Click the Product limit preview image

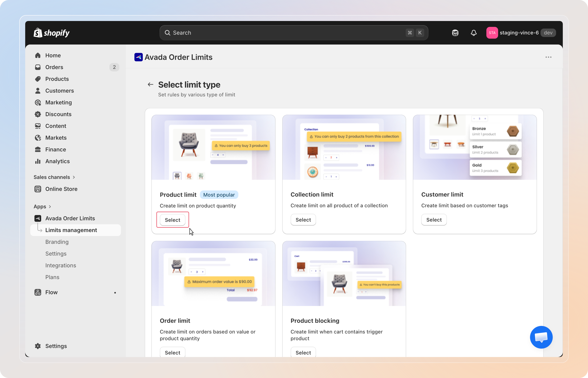click(x=213, y=147)
